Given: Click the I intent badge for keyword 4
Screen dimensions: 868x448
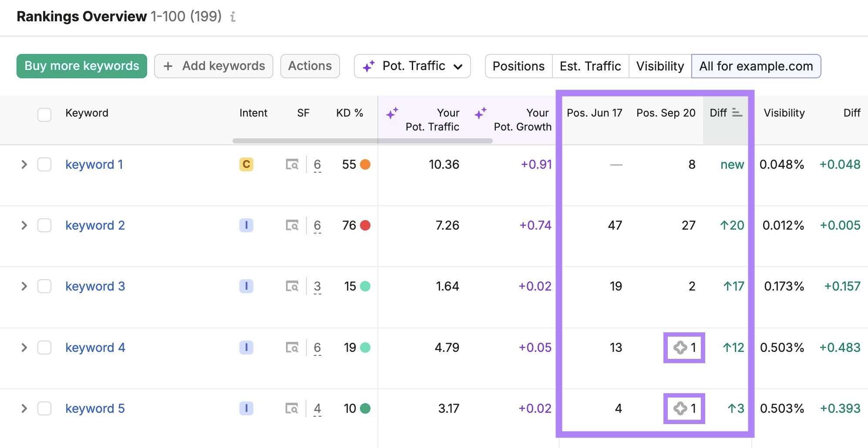Looking at the screenshot, I should pos(246,348).
